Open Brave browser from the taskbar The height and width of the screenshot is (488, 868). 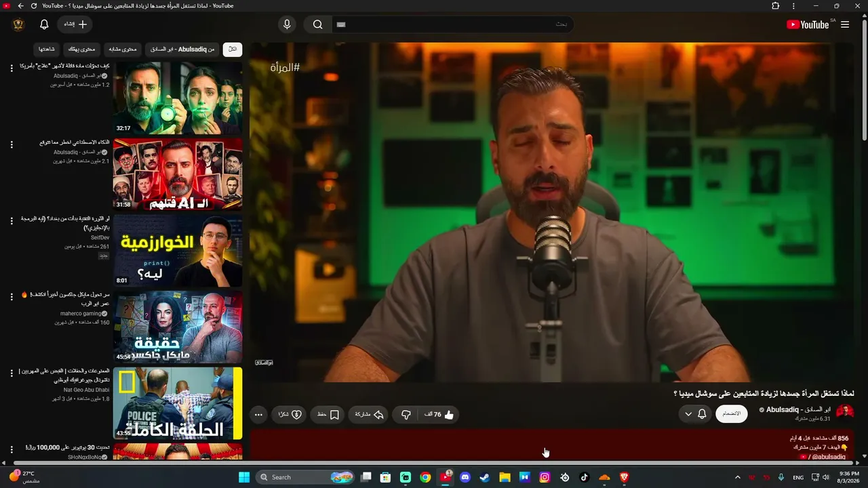click(625, 477)
